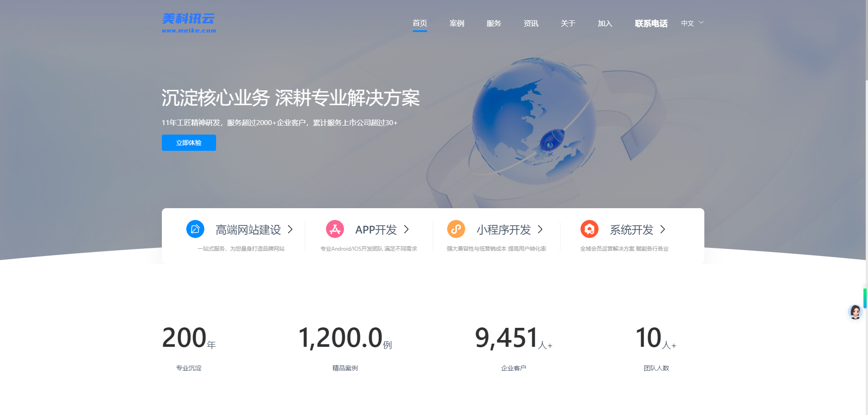Click the 美科讯云 logo

(189, 21)
